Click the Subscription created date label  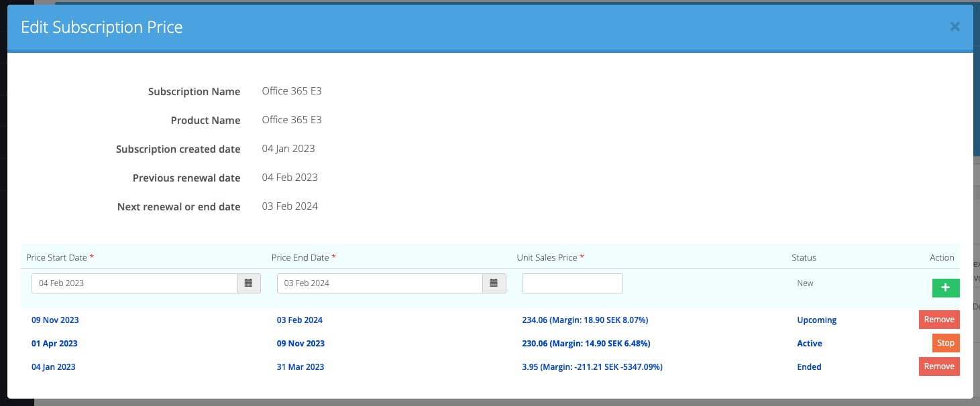pyautogui.click(x=178, y=149)
